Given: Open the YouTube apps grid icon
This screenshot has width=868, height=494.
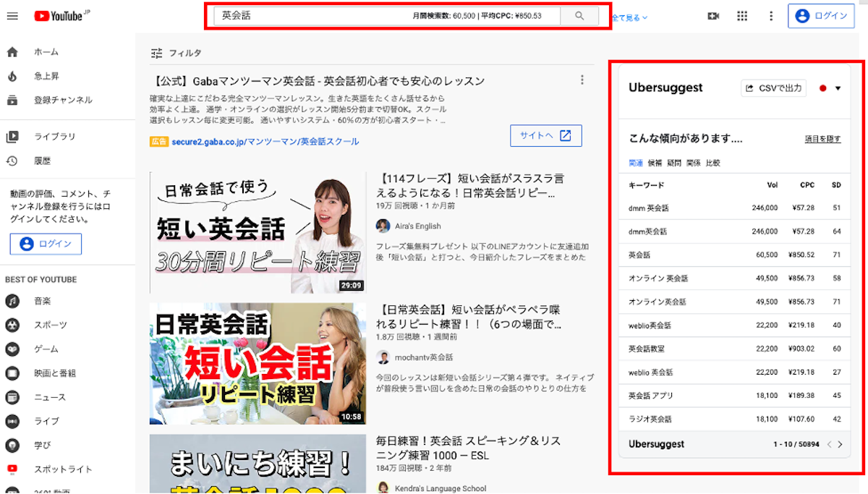Looking at the screenshot, I should point(742,15).
